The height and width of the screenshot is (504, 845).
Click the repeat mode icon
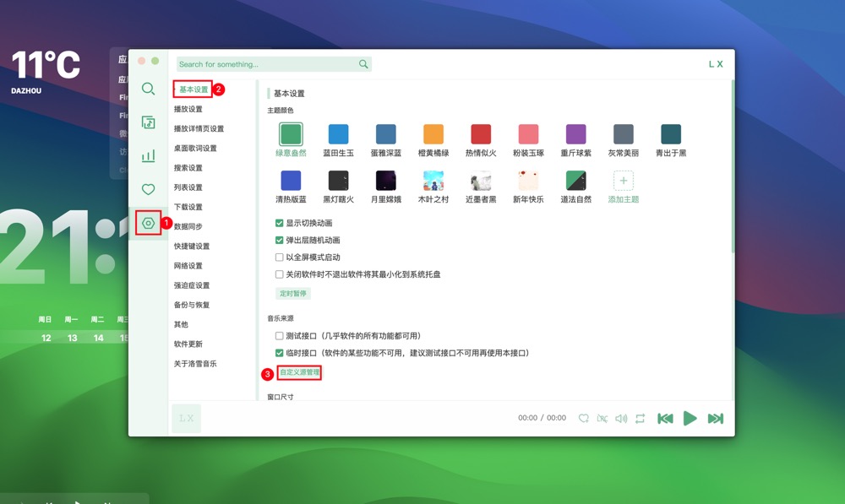coord(641,417)
